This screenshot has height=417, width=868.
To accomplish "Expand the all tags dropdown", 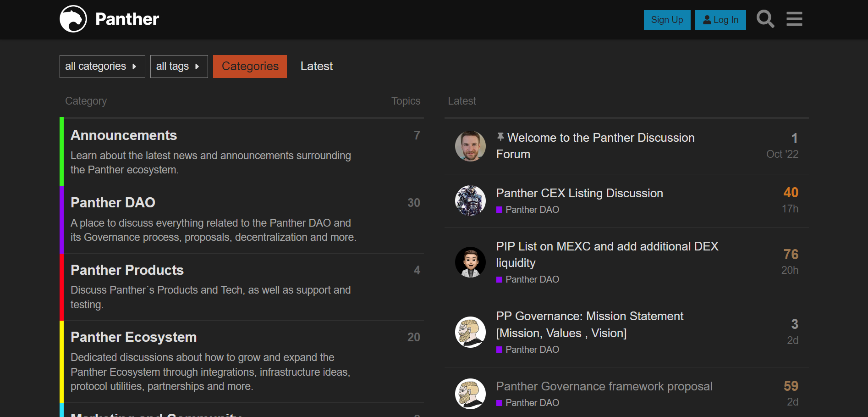I will pos(179,67).
